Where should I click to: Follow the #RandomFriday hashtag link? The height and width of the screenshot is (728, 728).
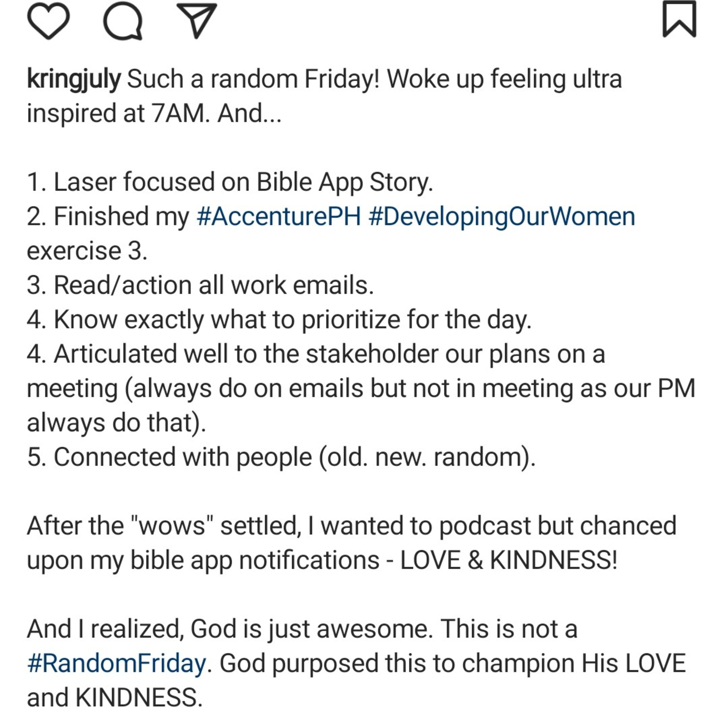click(x=116, y=663)
